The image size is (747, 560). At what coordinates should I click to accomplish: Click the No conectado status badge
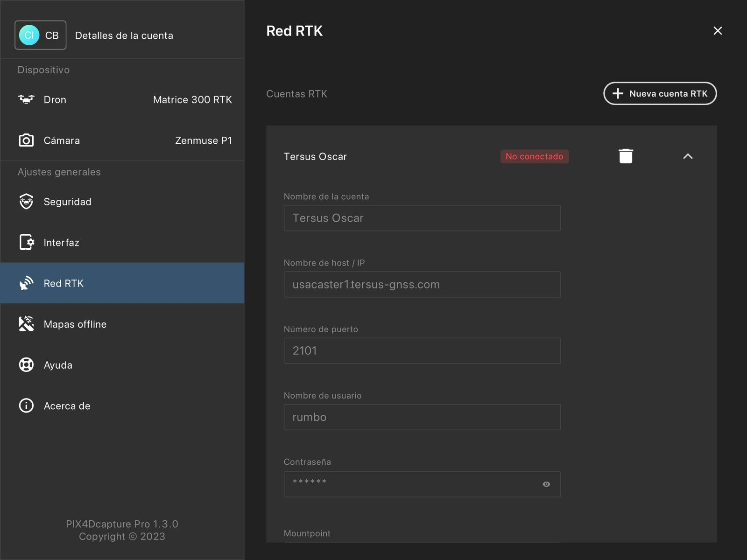tap(535, 156)
